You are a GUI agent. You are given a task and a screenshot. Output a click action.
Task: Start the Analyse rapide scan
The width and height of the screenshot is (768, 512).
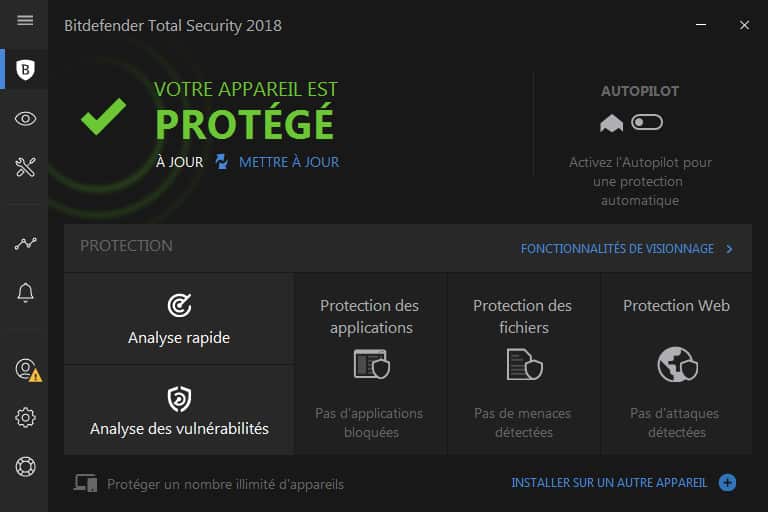179,319
